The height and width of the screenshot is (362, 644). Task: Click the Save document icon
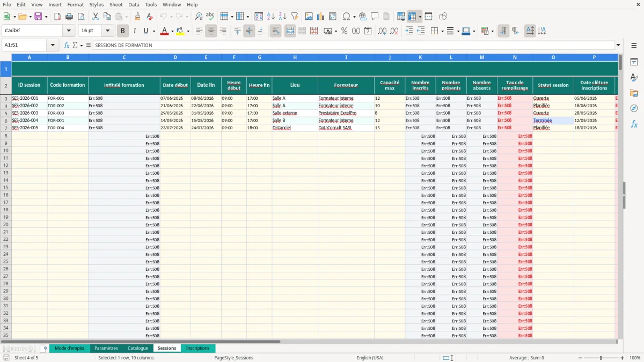click(x=38, y=17)
